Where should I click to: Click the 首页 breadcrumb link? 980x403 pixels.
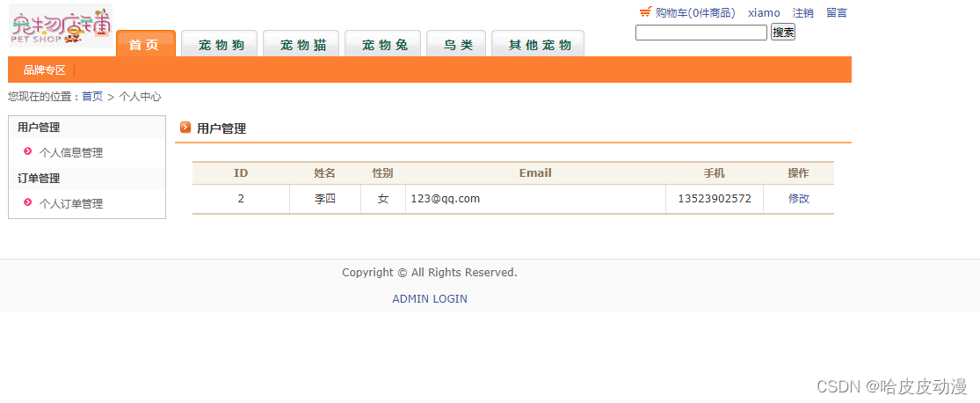click(92, 97)
